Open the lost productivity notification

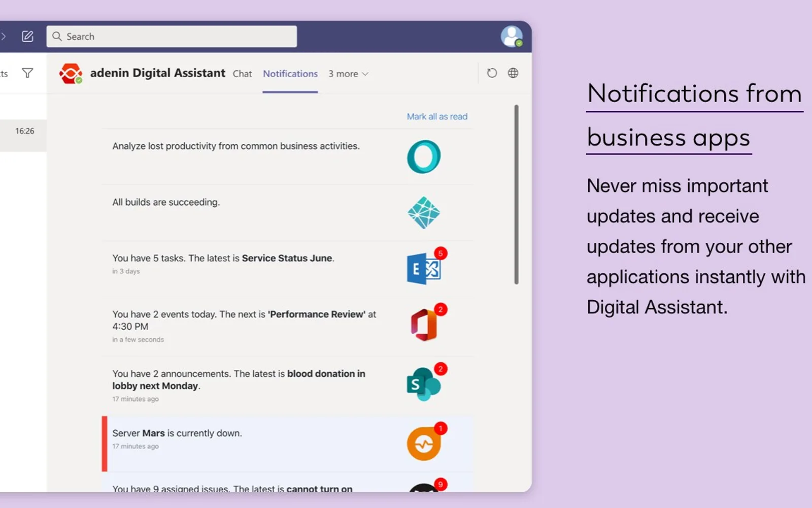[x=287, y=156]
